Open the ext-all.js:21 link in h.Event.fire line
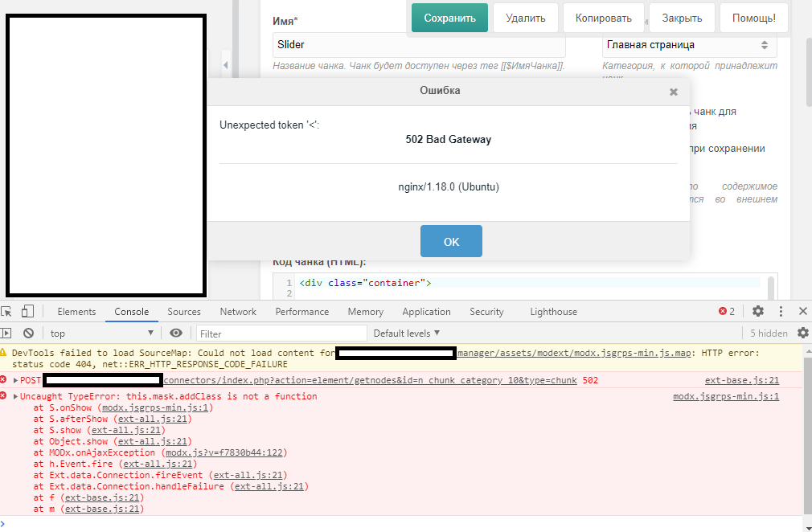This screenshot has height=532, width=812. point(158,464)
